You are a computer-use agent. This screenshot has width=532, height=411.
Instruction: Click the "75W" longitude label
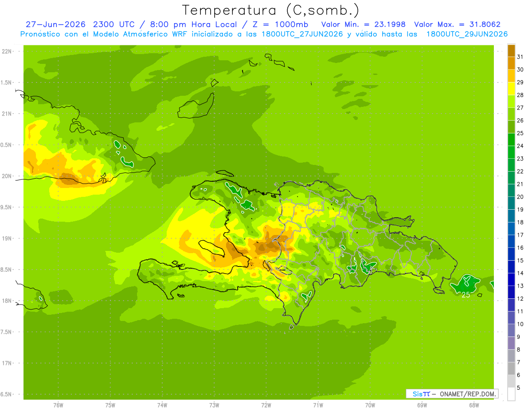click(110, 405)
